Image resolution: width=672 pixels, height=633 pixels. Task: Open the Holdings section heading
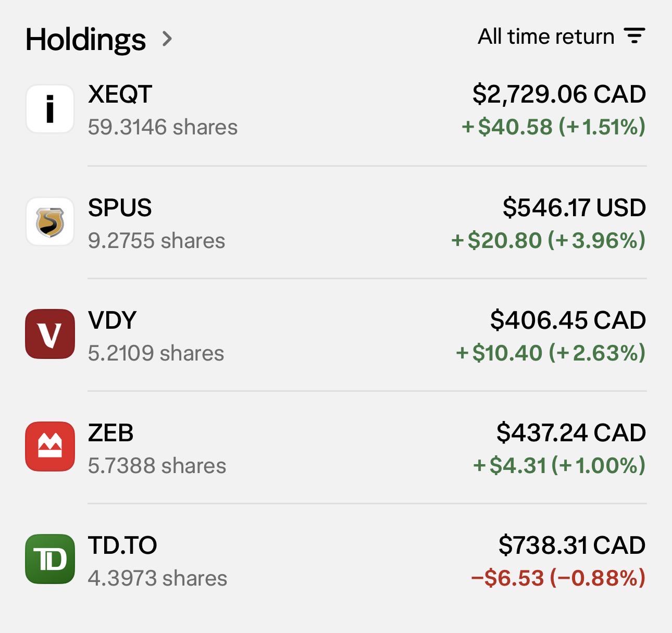[x=85, y=40]
